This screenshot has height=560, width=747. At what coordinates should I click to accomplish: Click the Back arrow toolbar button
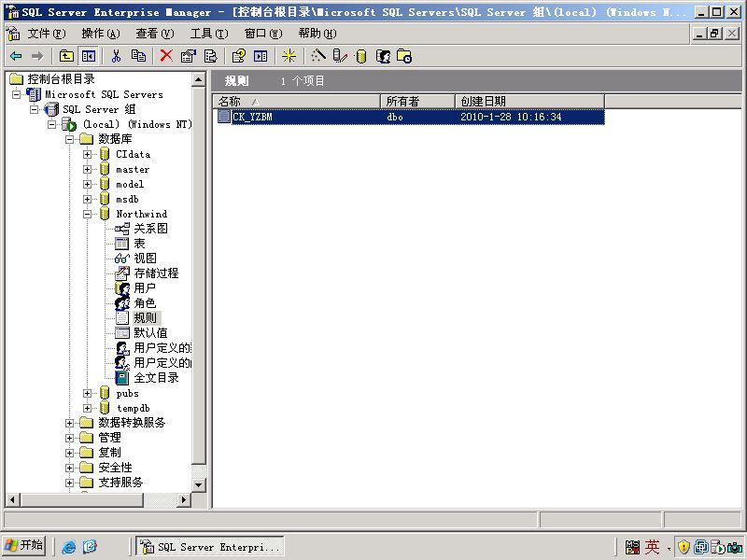pyautogui.click(x=16, y=56)
